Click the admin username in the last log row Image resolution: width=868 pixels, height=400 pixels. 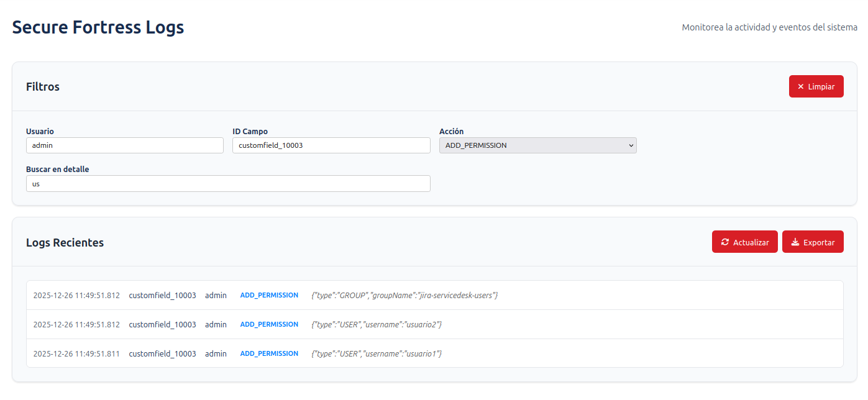point(216,353)
